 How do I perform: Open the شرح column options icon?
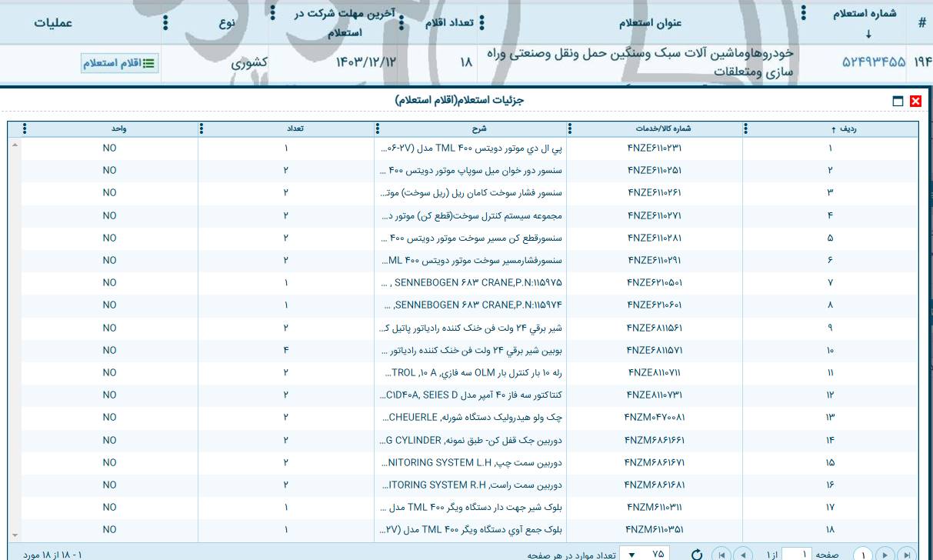(x=376, y=128)
